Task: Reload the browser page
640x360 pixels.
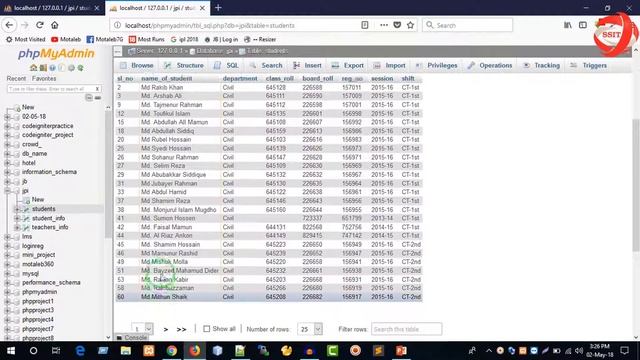Action: pos(40,25)
